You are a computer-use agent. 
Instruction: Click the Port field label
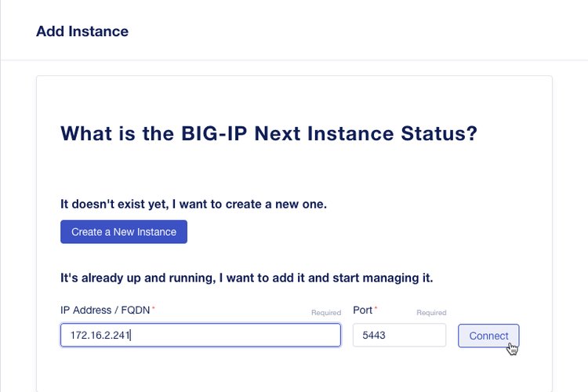[x=363, y=310]
